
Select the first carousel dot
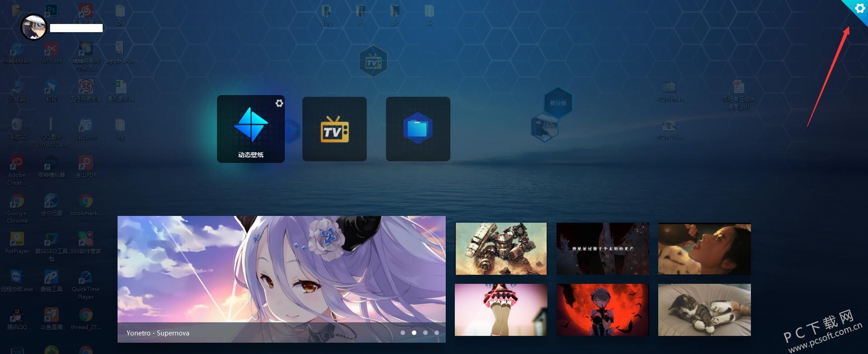(x=402, y=333)
